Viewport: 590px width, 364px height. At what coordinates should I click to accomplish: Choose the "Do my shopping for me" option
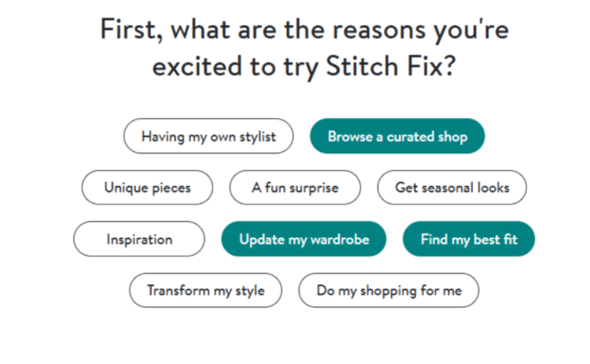pos(389,290)
